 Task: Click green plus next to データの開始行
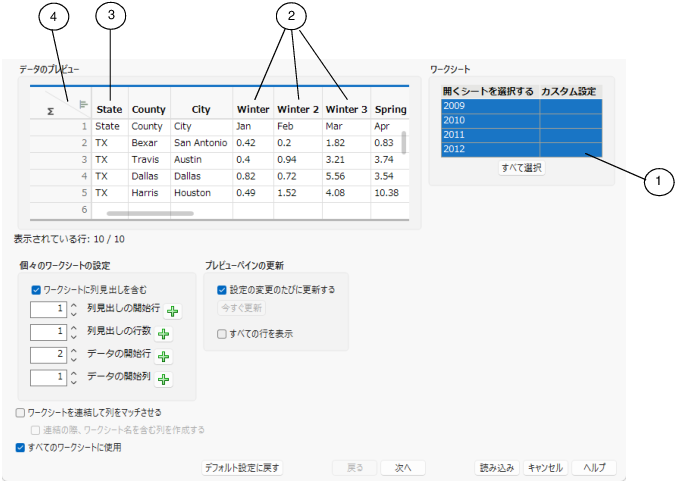pyautogui.click(x=163, y=357)
